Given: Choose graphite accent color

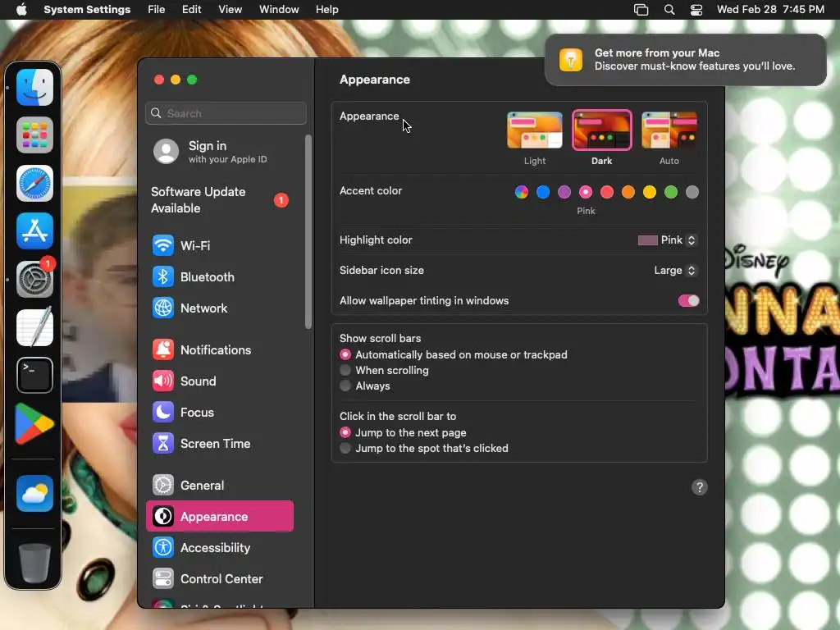Looking at the screenshot, I should click(x=692, y=192).
